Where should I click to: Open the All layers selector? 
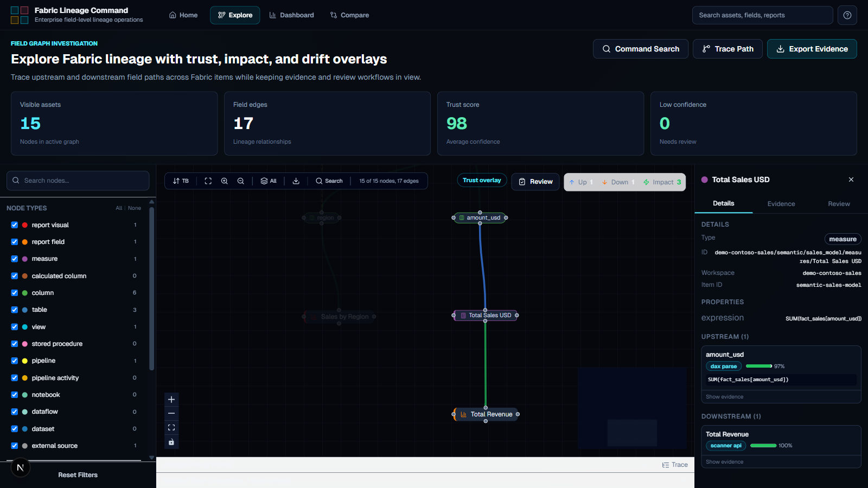(x=269, y=181)
